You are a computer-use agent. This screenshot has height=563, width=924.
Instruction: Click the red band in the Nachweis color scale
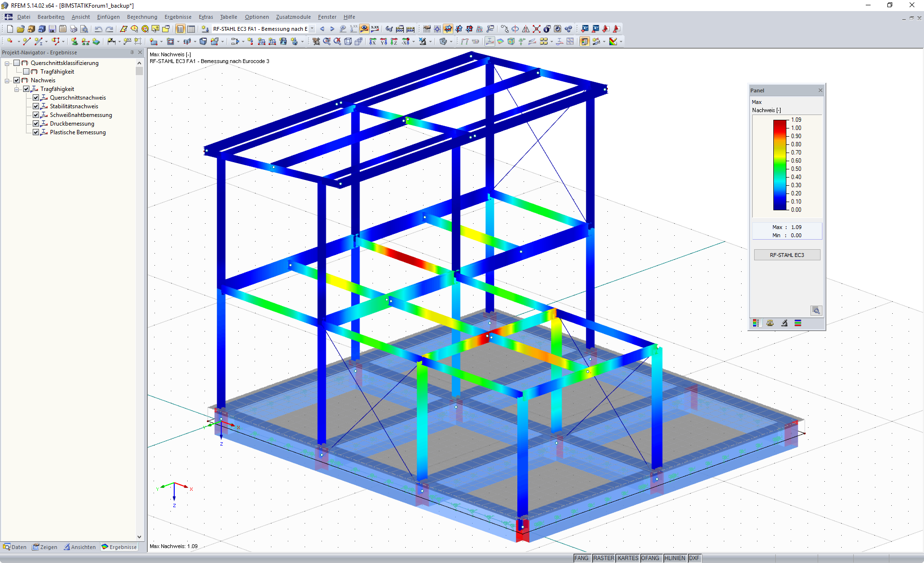(x=779, y=125)
